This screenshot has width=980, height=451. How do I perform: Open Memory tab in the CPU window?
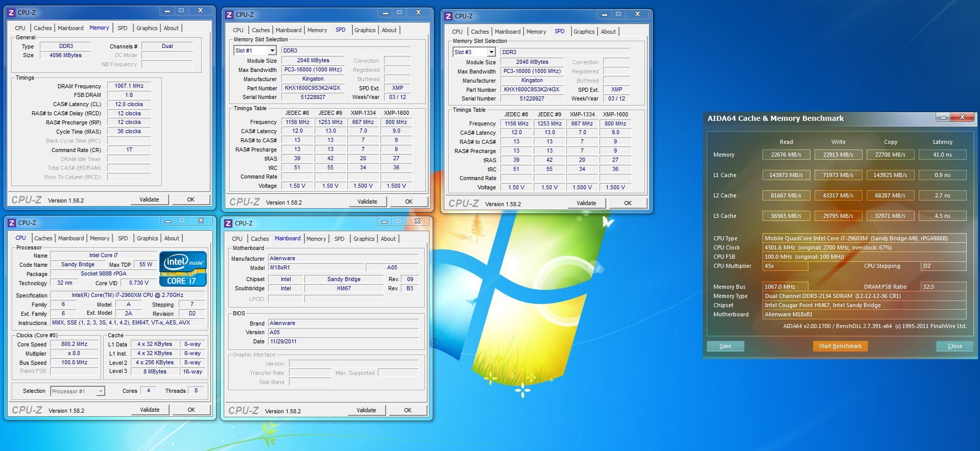[x=100, y=238]
